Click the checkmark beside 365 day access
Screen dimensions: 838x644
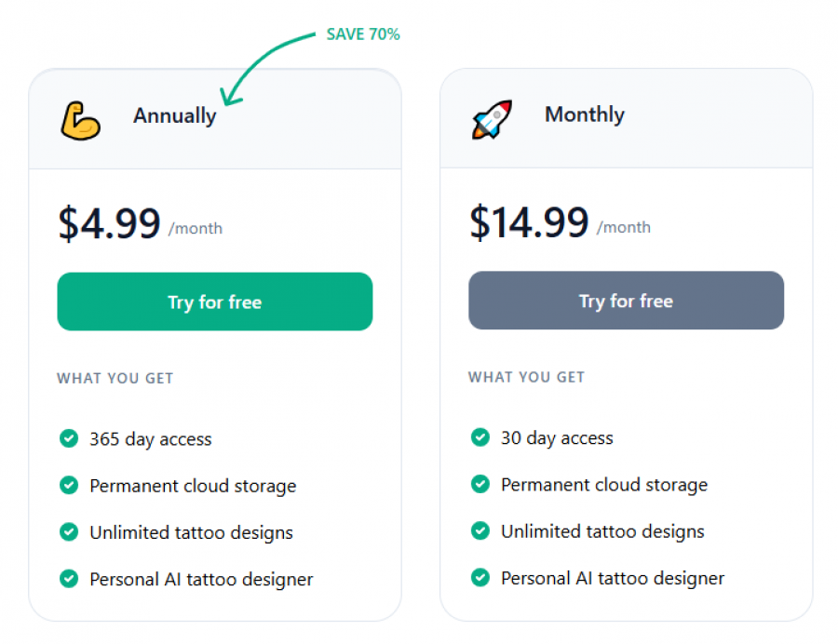tap(69, 438)
